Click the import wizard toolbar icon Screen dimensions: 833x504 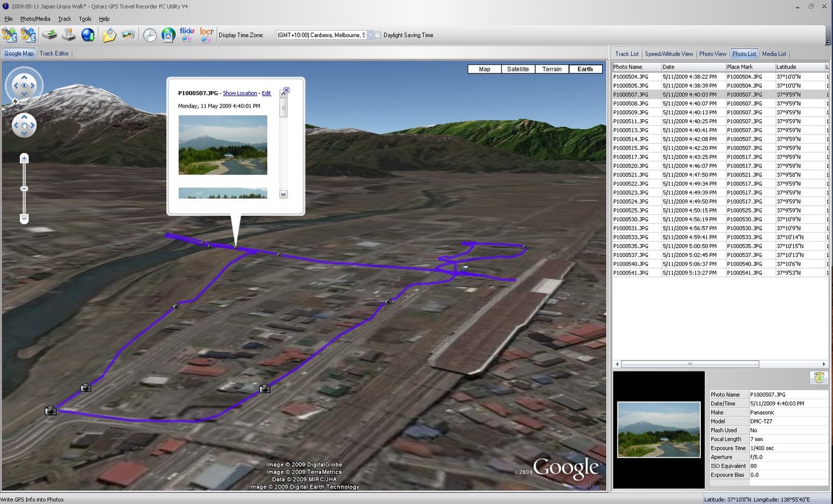9,35
